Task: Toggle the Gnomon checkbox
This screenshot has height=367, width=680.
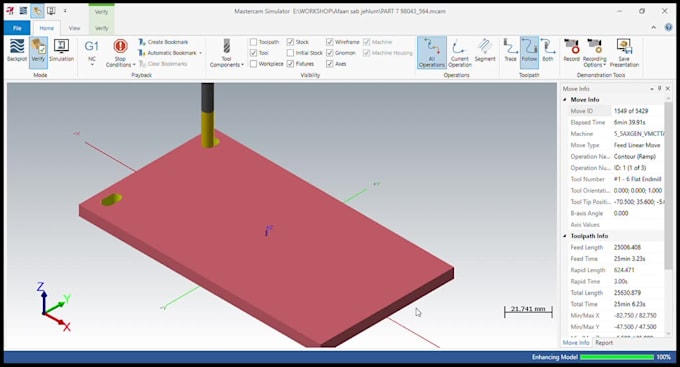Action: [x=330, y=53]
